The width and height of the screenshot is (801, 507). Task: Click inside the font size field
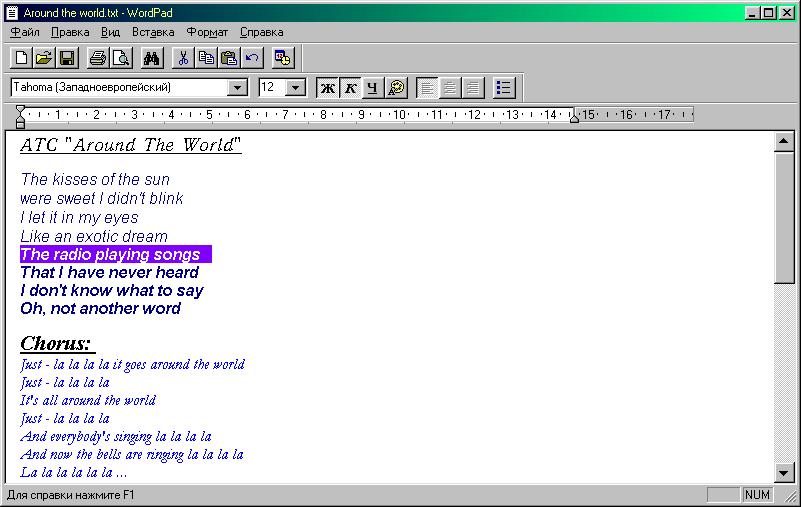tap(272, 87)
